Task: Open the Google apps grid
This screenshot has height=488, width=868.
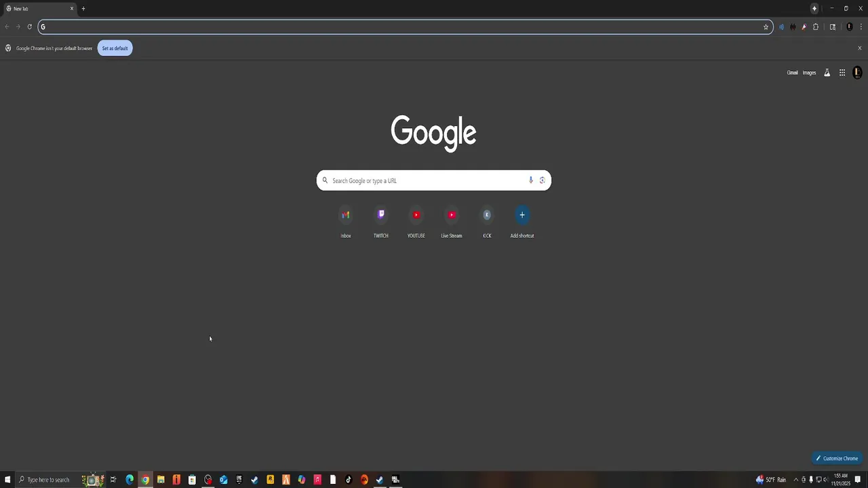Action: click(842, 73)
